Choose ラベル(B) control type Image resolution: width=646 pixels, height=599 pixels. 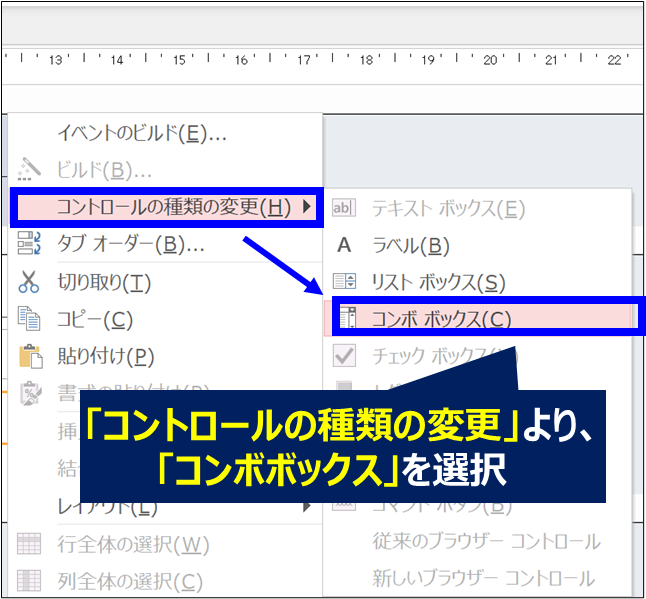[x=410, y=245]
